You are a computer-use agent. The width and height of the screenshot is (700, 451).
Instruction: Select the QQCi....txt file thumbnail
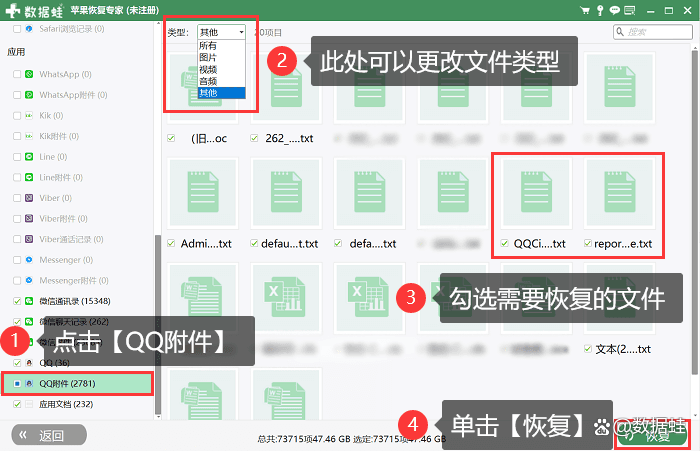[537, 193]
